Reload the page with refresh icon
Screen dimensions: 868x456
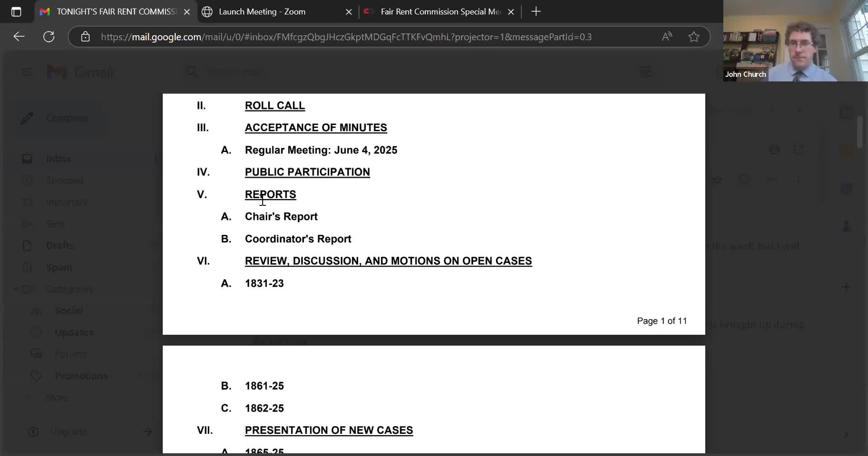click(49, 37)
